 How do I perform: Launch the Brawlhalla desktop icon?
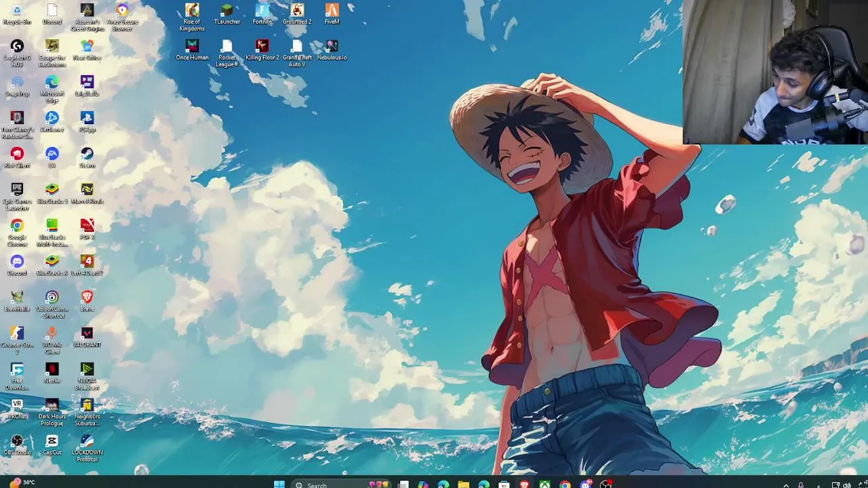click(x=17, y=302)
